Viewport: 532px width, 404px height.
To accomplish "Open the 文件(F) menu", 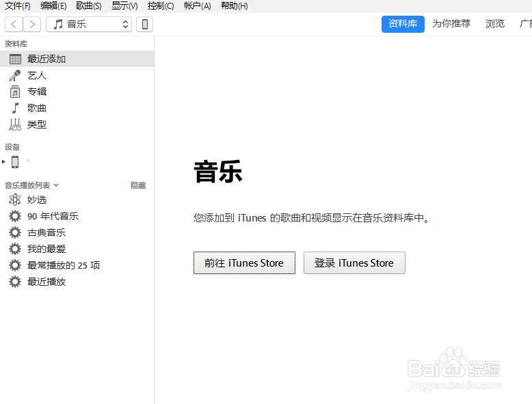I will [x=17, y=5].
